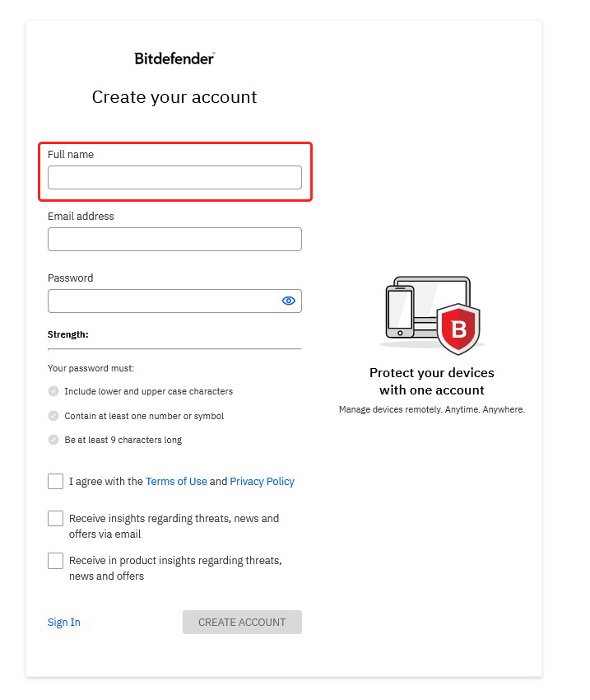Image resolution: width=590 pixels, height=700 pixels.
Task: Click the Bitdefender logo
Action: tap(174, 58)
